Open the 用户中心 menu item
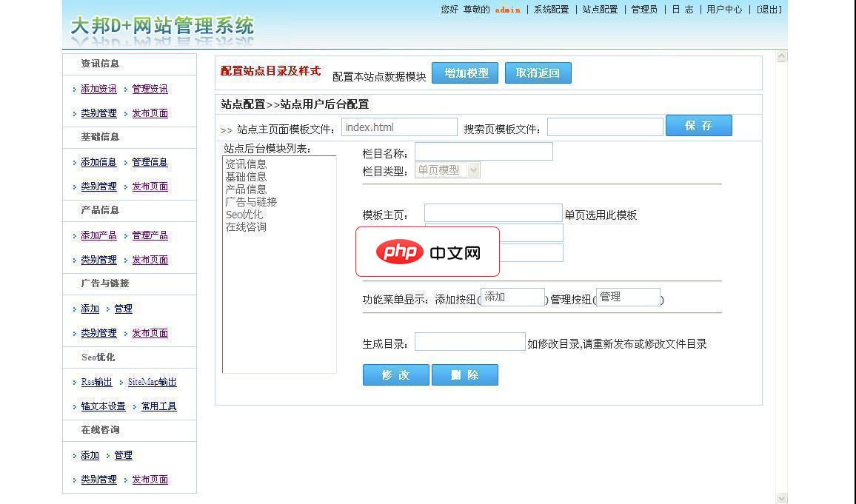 (x=723, y=10)
